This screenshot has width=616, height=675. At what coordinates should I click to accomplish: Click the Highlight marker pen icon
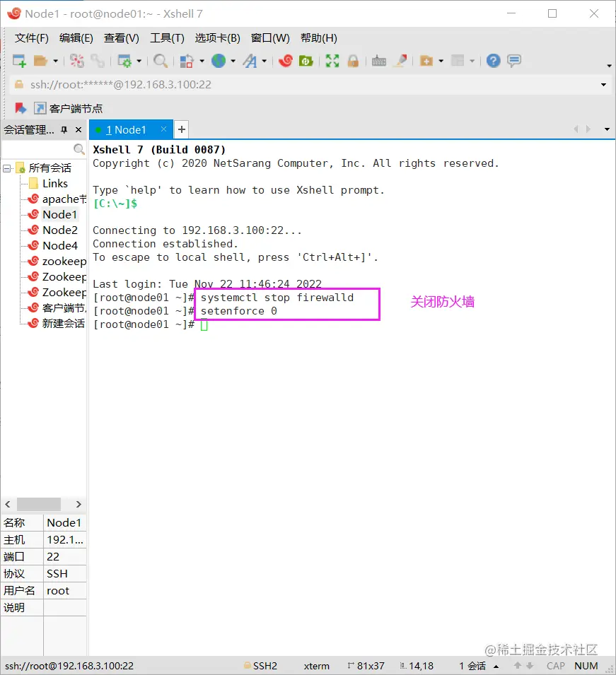[401, 61]
